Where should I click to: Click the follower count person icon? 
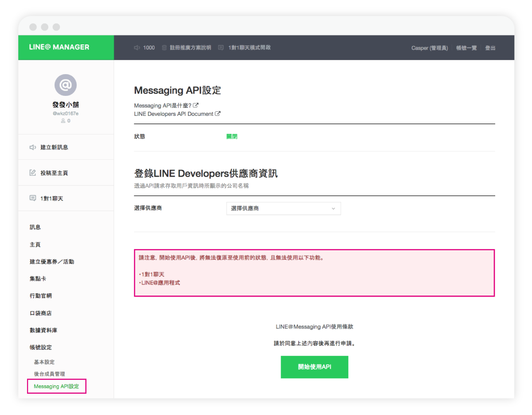63,121
